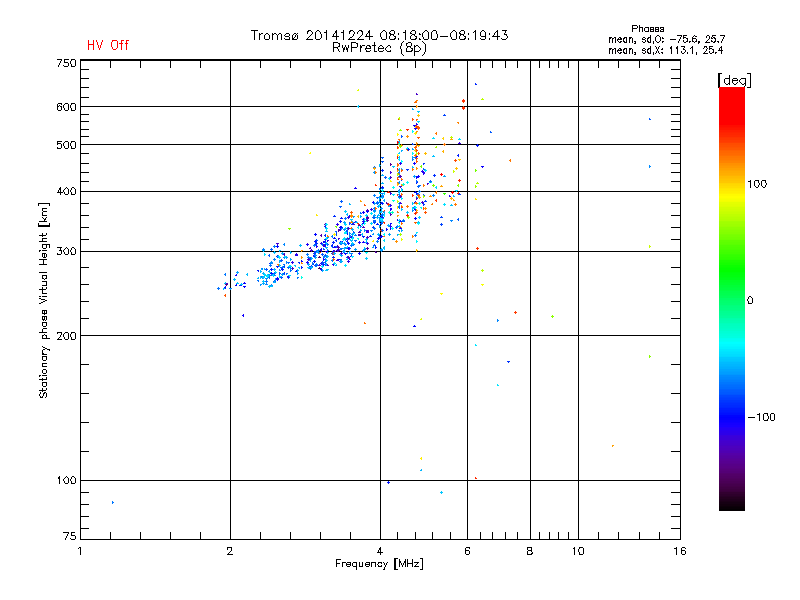Viewport: 800px width, 600px height.
Task: Click the y-axis tick label '500'
Action: [66, 145]
